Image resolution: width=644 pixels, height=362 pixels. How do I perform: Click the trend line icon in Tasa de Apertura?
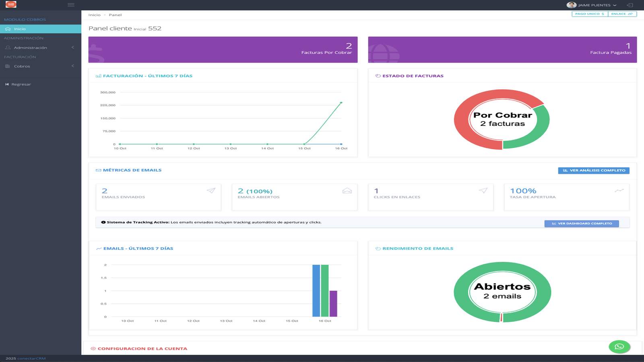point(619,191)
